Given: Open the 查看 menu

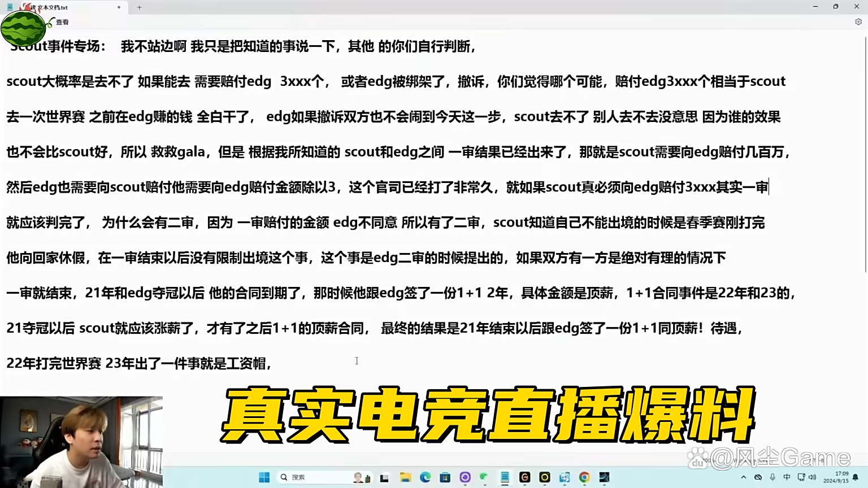Looking at the screenshot, I should point(62,22).
